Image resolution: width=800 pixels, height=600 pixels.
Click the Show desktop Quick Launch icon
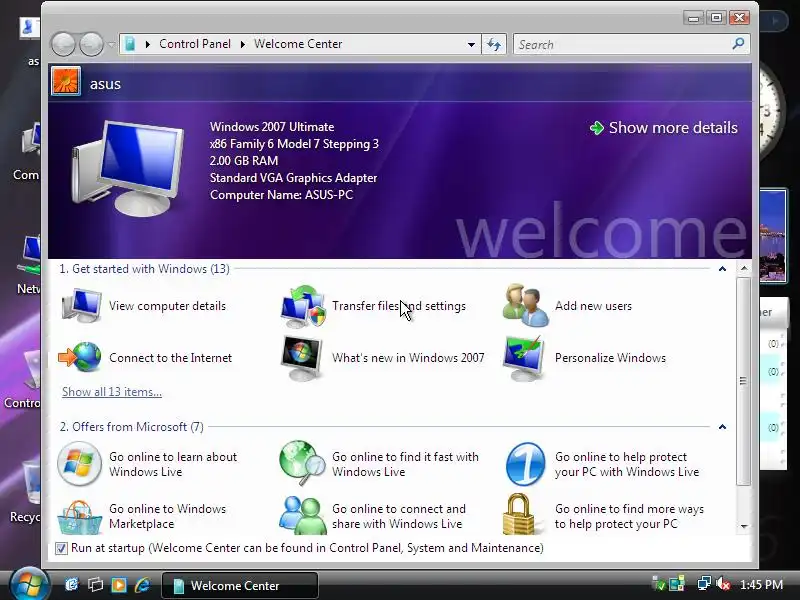click(72, 585)
